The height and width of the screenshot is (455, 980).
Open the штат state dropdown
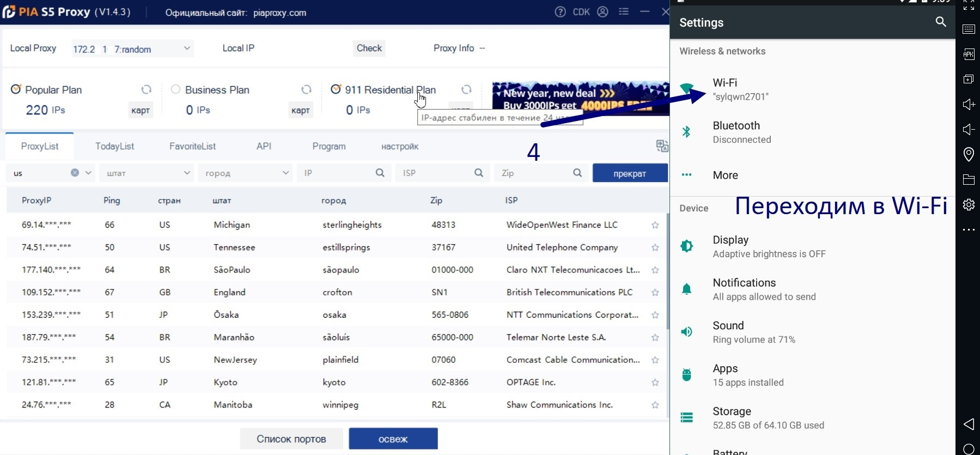pos(147,173)
